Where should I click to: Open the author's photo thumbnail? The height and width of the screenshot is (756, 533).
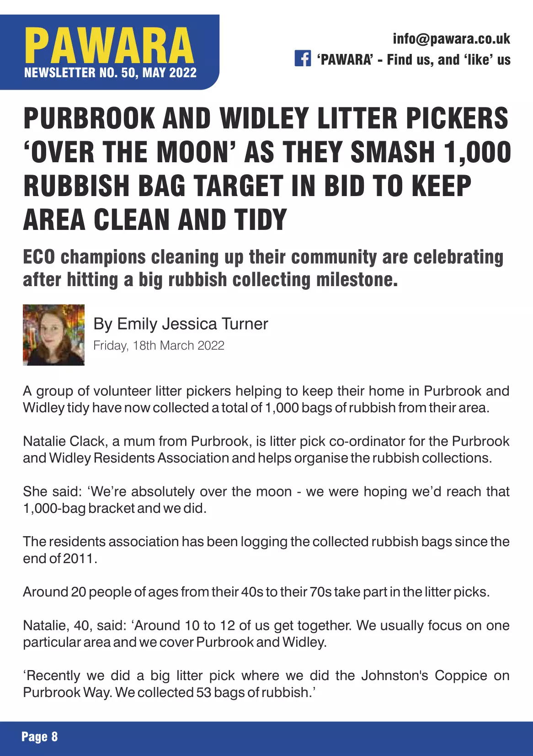pyautogui.click(x=53, y=335)
